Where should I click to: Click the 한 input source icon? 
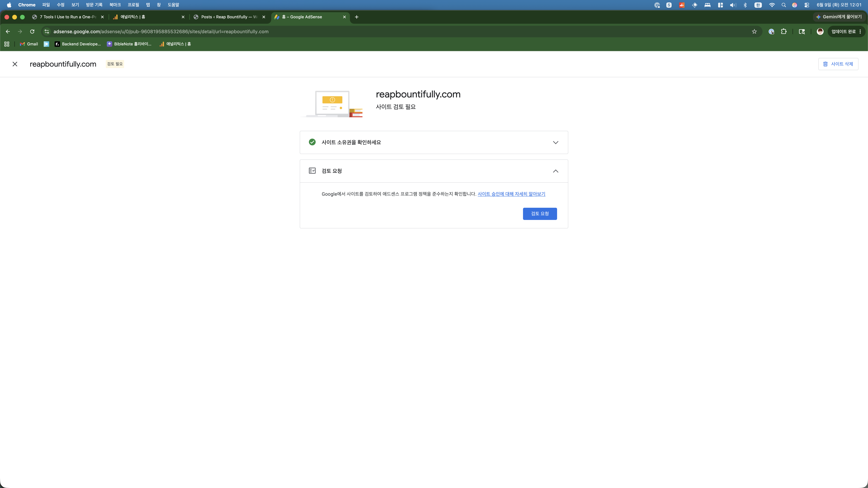tap(758, 5)
